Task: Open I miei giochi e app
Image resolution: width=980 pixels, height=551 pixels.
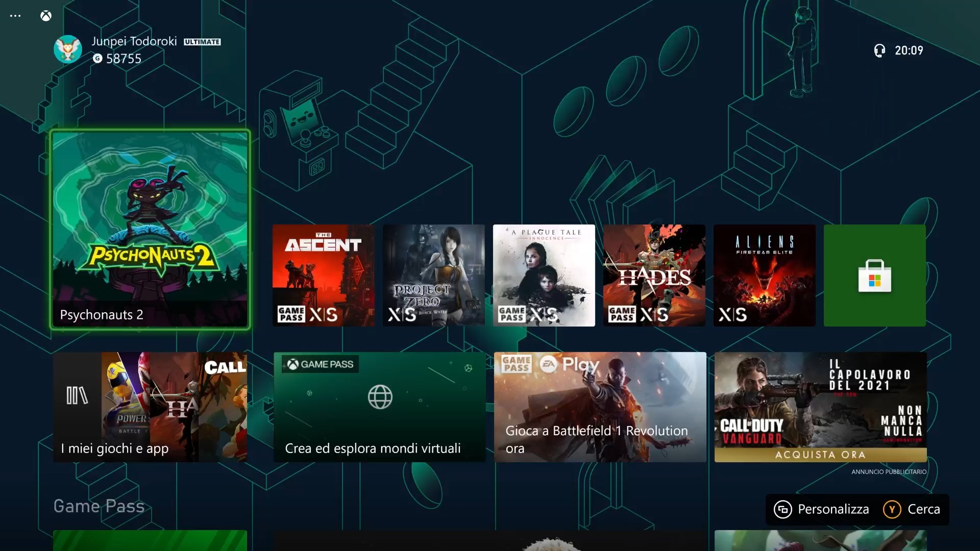Action: [150, 407]
